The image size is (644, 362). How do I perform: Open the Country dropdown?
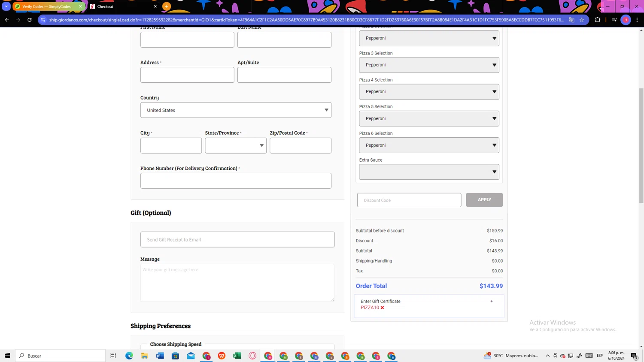(x=236, y=110)
